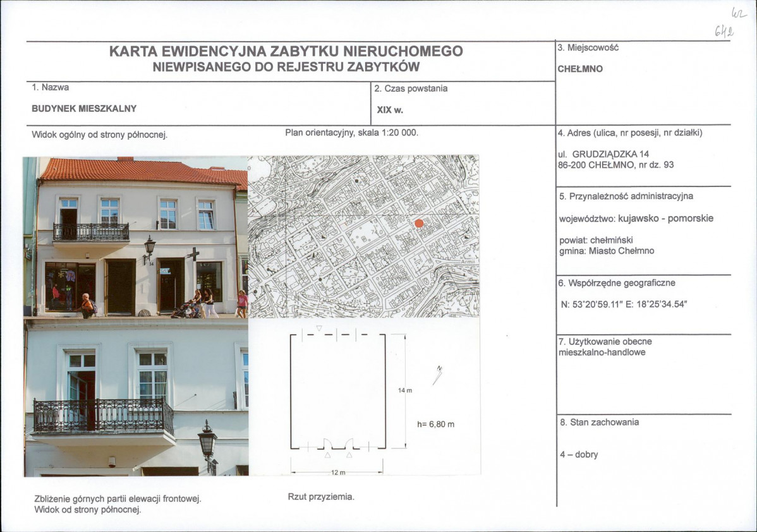This screenshot has height=532, width=757.
Task: Click the line 'powiat: chełmiński'
Action: (596, 241)
